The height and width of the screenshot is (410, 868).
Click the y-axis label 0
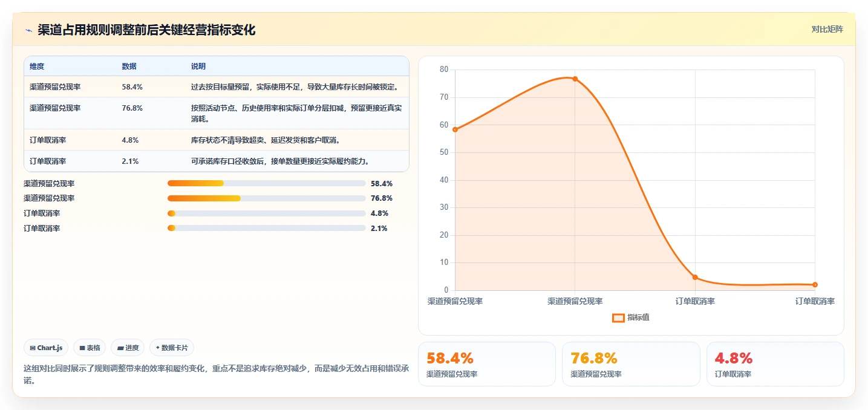[446, 290]
